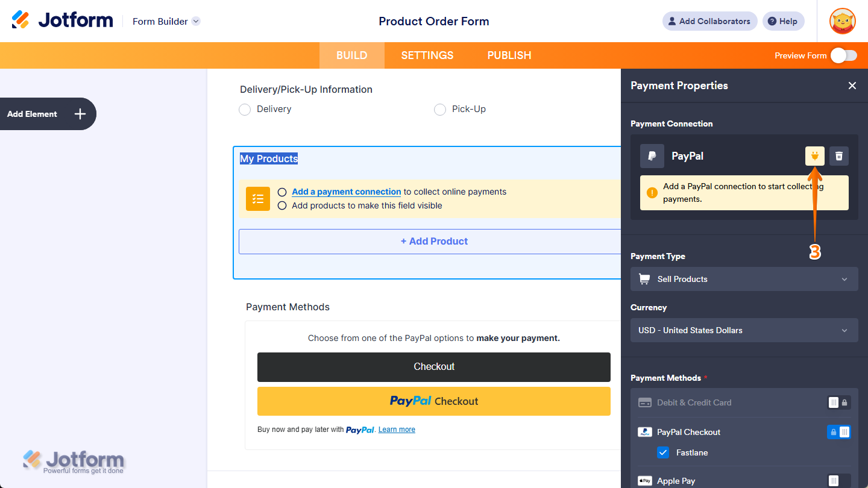Switch to the PUBLISH tab
This screenshot has height=488, width=868.
click(x=509, y=55)
